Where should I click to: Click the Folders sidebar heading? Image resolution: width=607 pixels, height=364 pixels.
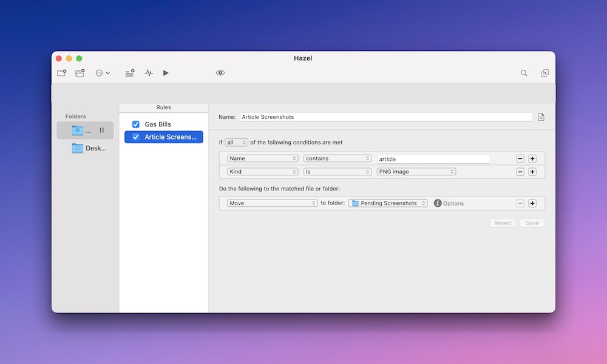point(75,116)
